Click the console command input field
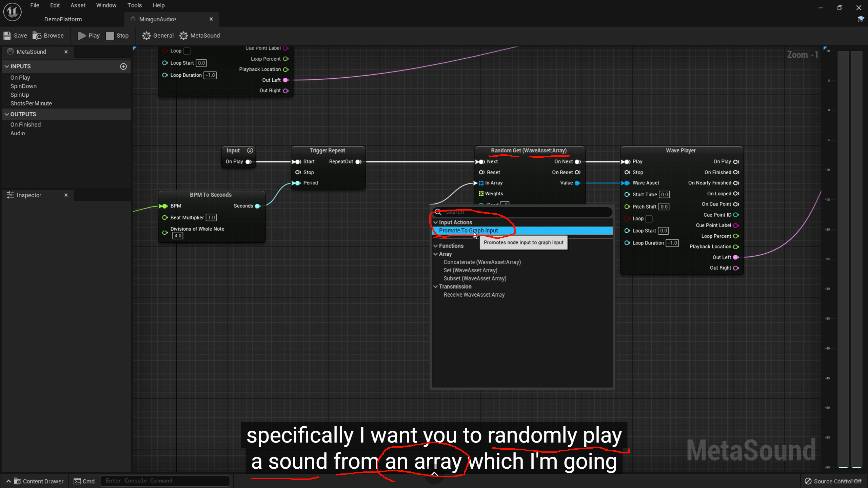 pyautogui.click(x=165, y=481)
